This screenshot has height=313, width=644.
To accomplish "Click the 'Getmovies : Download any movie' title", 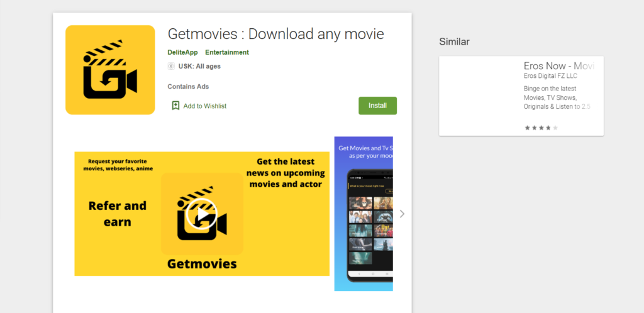I will pyautogui.click(x=275, y=34).
